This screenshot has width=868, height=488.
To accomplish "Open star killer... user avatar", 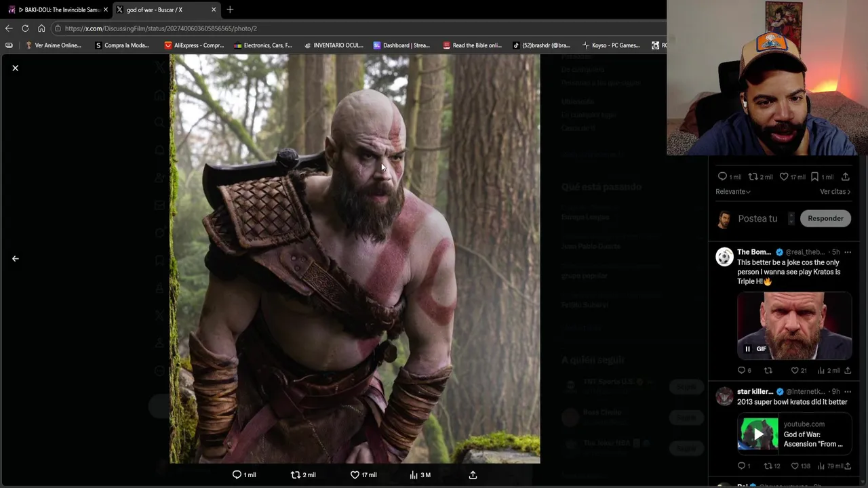I will [724, 396].
